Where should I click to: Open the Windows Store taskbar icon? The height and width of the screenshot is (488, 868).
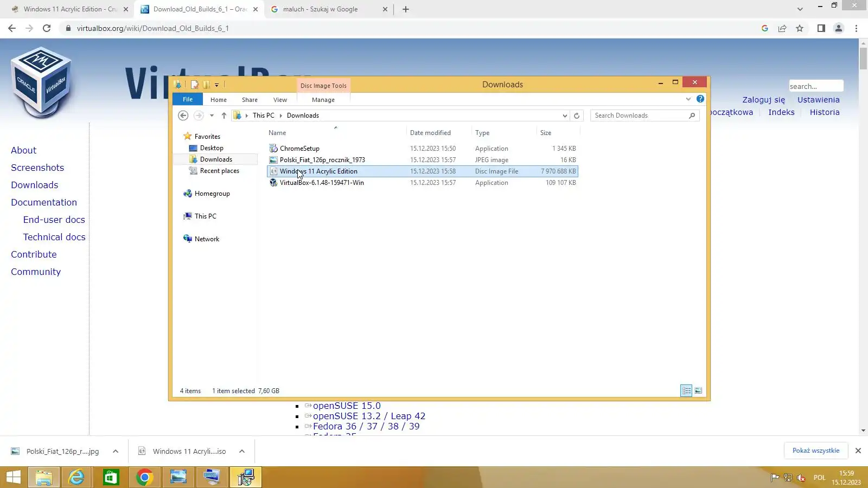[x=111, y=477]
